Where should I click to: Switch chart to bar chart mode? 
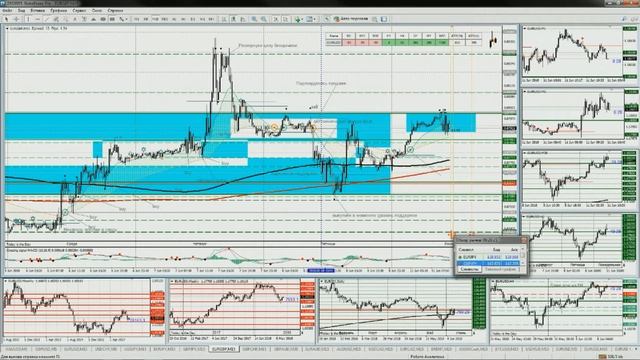(x=224, y=19)
